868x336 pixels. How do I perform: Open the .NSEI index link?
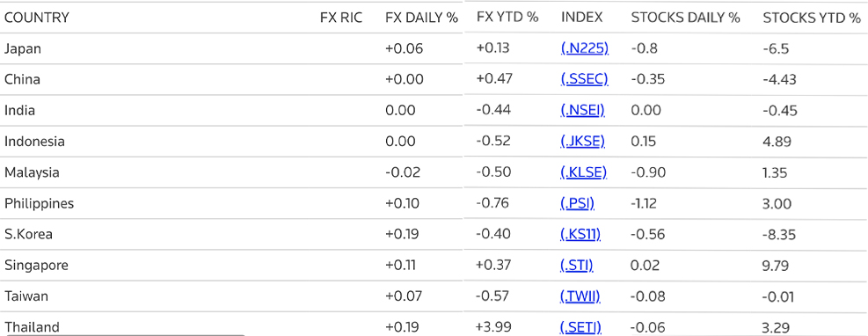tap(583, 110)
